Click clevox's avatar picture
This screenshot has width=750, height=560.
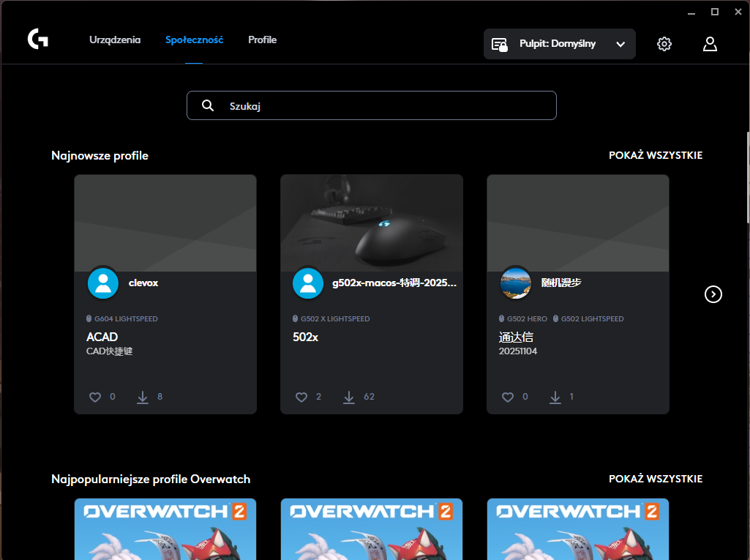click(x=102, y=283)
